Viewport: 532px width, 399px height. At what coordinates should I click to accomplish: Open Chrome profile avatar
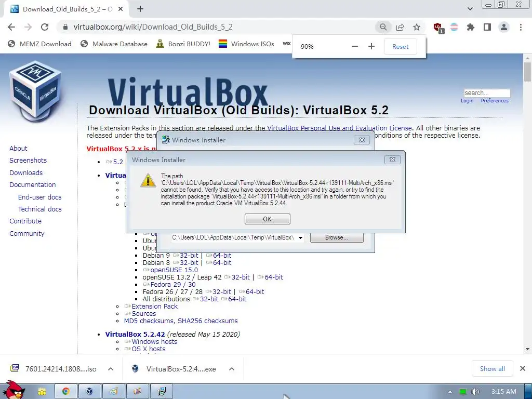504,27
